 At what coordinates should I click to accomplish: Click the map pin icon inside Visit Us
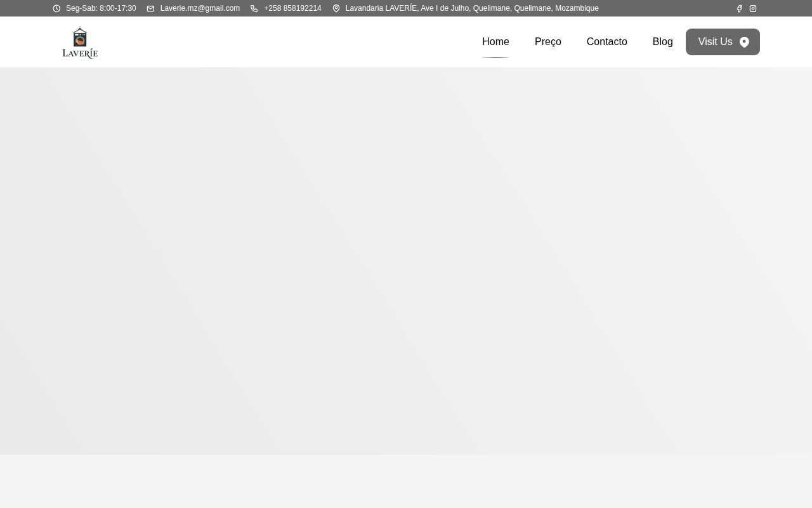744,42
